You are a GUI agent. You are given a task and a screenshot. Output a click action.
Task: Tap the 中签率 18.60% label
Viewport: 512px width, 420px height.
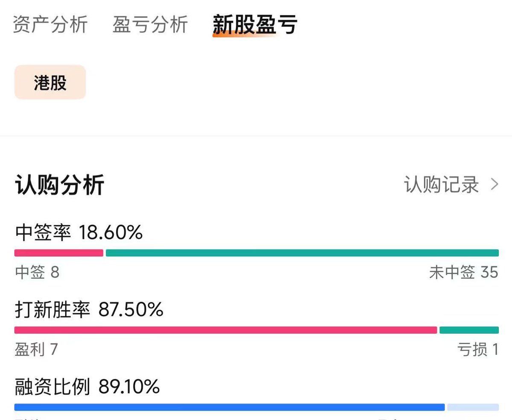[79, 233]
